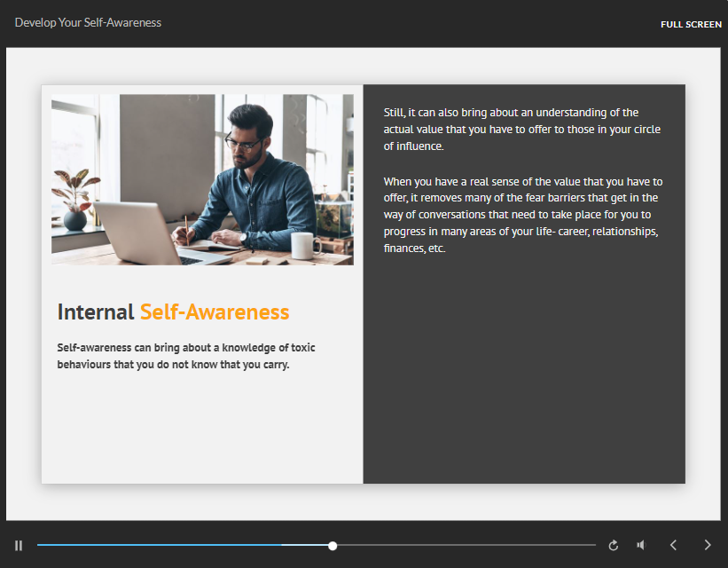Mute the audio with speaker icon
The image size is (728, 568).
641,545
